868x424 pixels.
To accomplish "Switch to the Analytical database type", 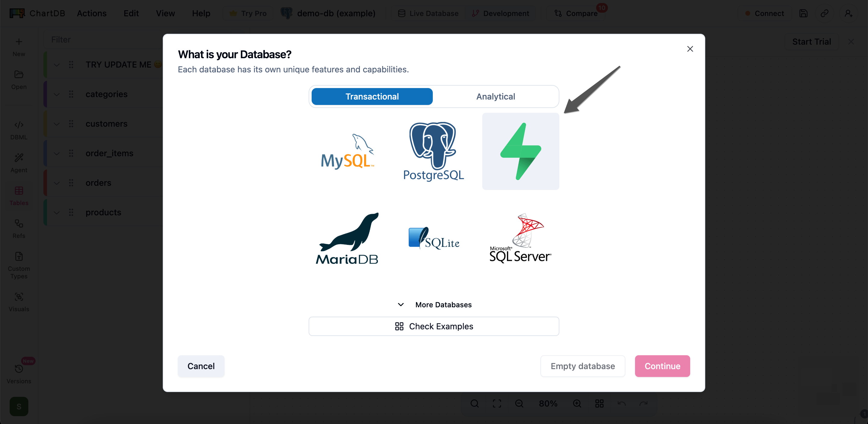I will click(495, 97).
